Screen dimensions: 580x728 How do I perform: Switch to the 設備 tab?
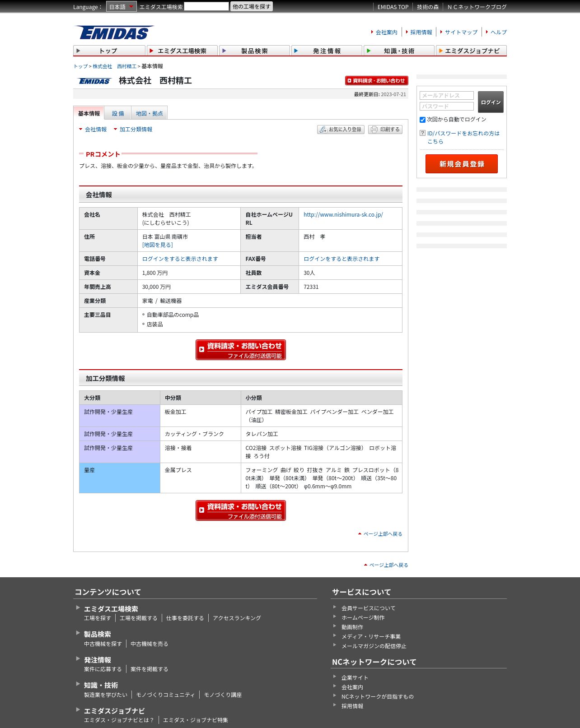coord(118,113)
